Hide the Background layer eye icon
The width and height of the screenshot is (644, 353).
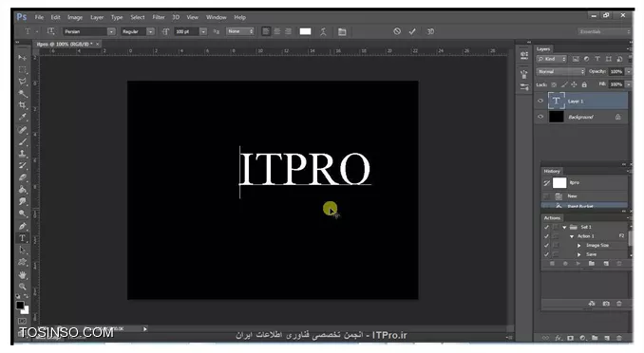[540, 117]
